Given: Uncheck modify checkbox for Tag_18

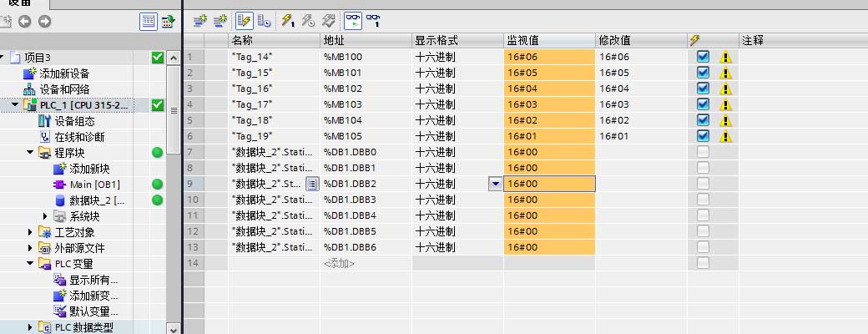Looking at the screenshot, I should pos(703,120).
